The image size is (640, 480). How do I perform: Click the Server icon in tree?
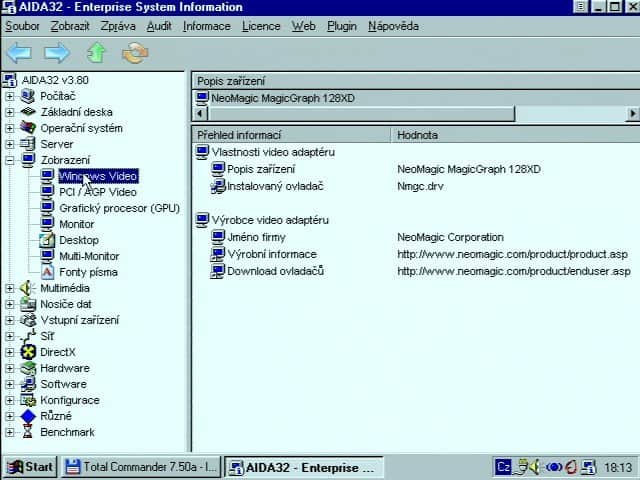28,144
